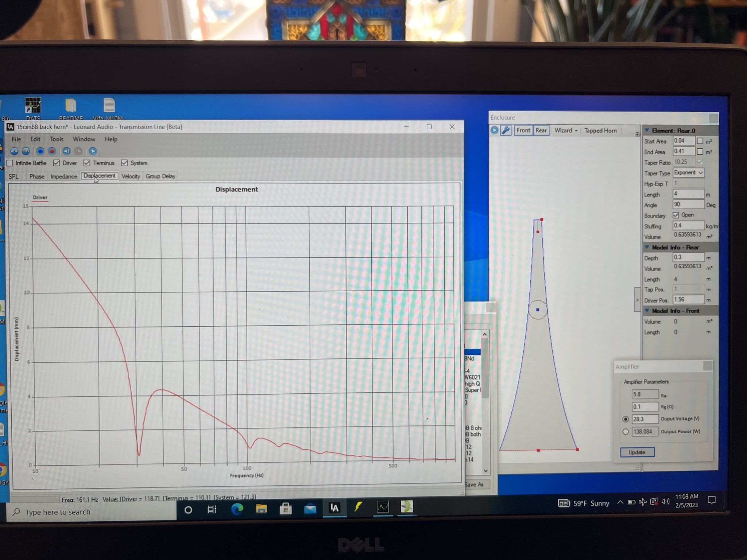Click the yellow lightning bolt taskbar icon
Screen dimensions: 747x560
click(x=359, y=506)
